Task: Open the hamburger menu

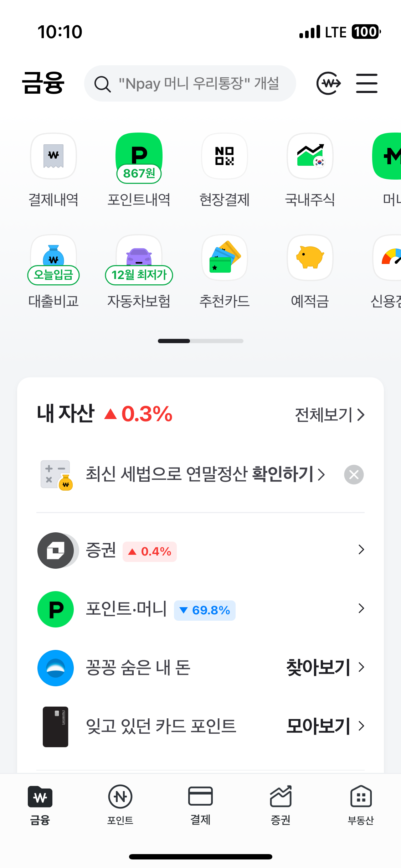Action: [x=366, y=83]
